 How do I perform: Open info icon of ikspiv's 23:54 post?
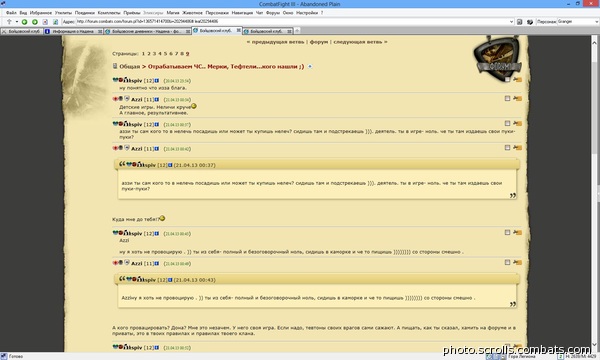tap(157, 81)
